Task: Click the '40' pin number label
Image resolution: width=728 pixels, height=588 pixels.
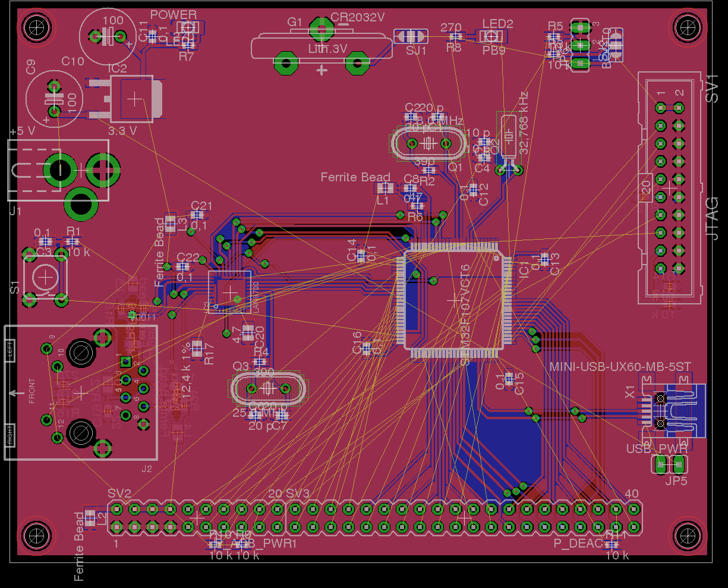Action: [632, 493]
